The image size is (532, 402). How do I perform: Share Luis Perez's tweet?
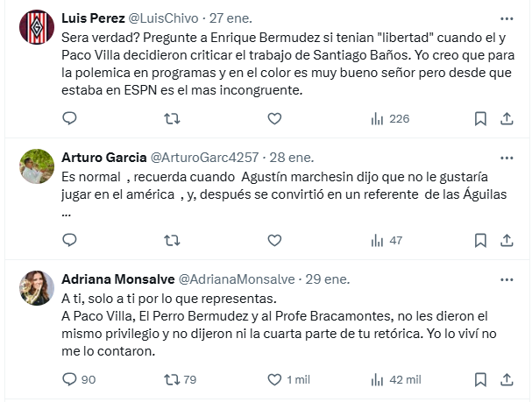[507, 119]
